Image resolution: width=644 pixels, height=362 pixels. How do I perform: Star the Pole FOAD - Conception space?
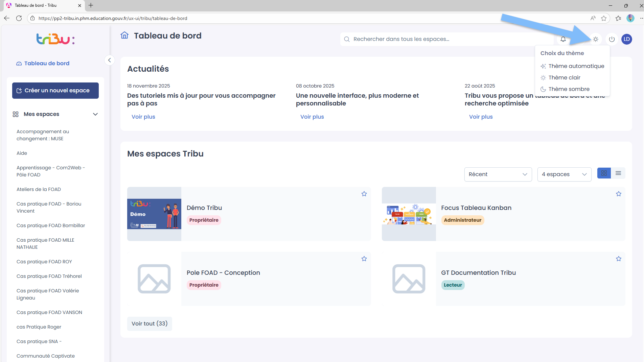(364, 259)
